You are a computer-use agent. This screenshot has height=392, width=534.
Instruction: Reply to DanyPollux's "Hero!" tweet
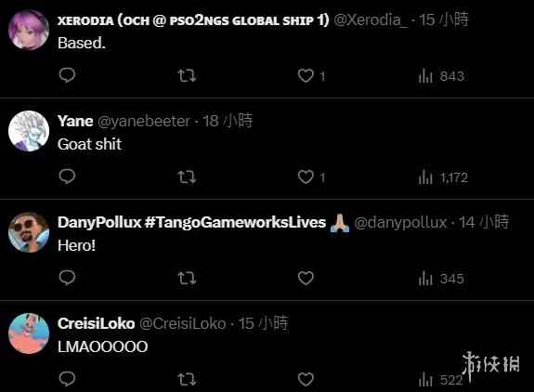click(x=67, y=278)
